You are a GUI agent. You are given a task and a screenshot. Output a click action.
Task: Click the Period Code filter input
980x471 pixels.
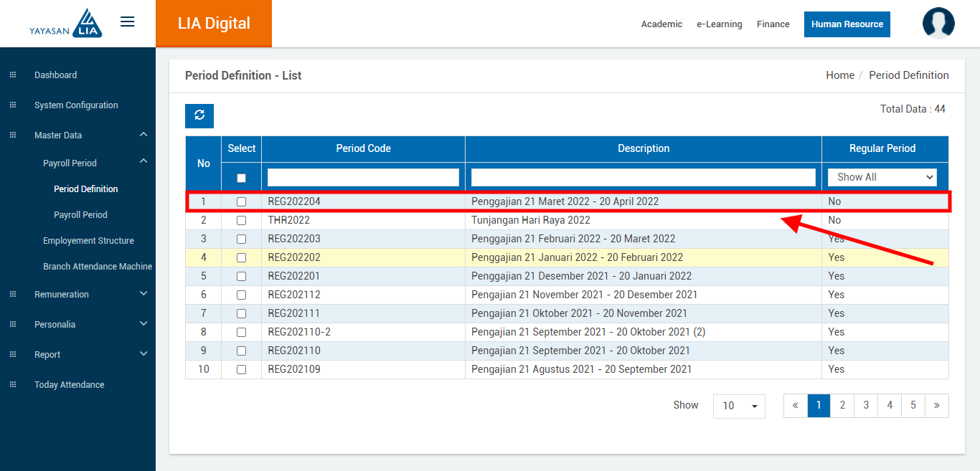pyautogui.click(x=363, y=177)
